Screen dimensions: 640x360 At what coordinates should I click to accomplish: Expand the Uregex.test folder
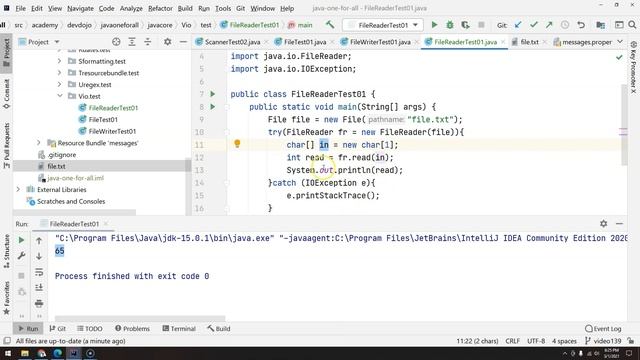click(x=60, y=84)
